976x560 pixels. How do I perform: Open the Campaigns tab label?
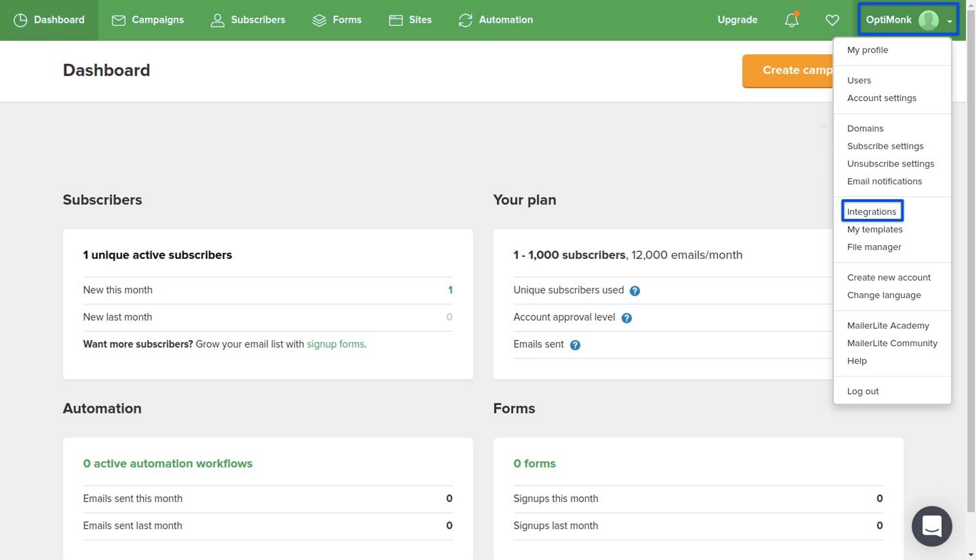coord(158,20)
